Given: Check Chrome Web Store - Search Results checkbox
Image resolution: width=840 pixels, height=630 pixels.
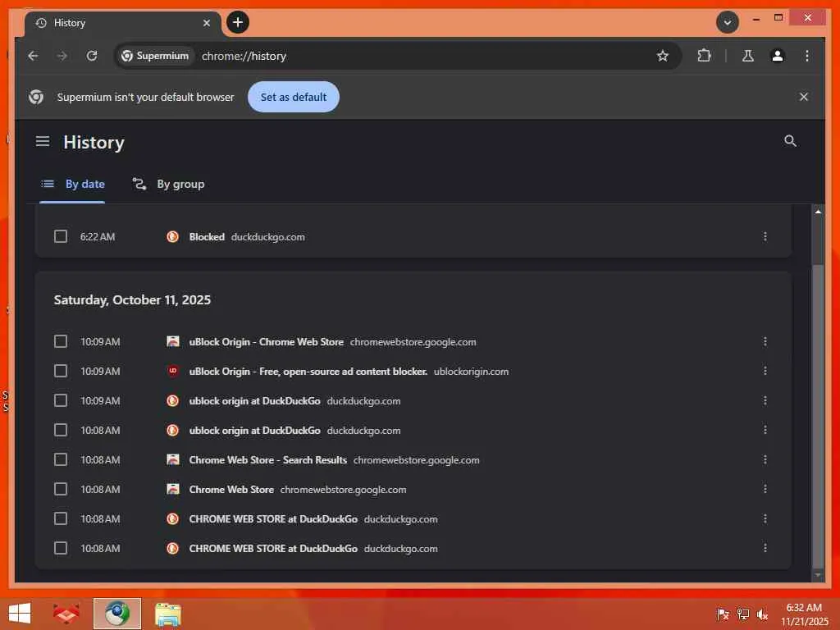Looking at the screenshot, I should pos(61,459).
